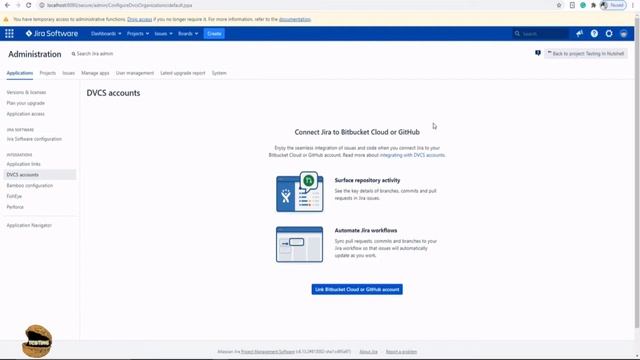Open Bamboo configuration in sidebar
The width and height of the screenshot is (640, 360).
tap(29, 186)
